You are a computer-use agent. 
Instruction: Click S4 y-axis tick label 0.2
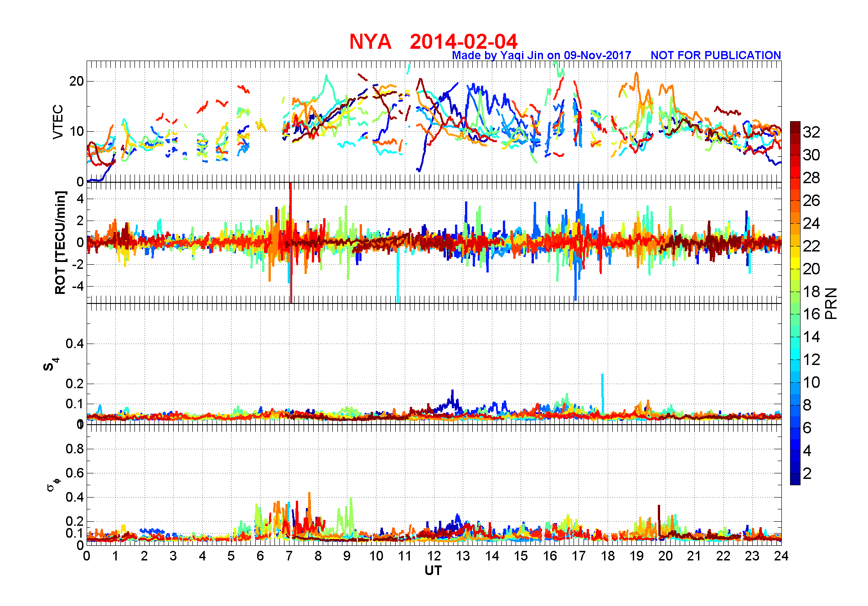(75, 384)
